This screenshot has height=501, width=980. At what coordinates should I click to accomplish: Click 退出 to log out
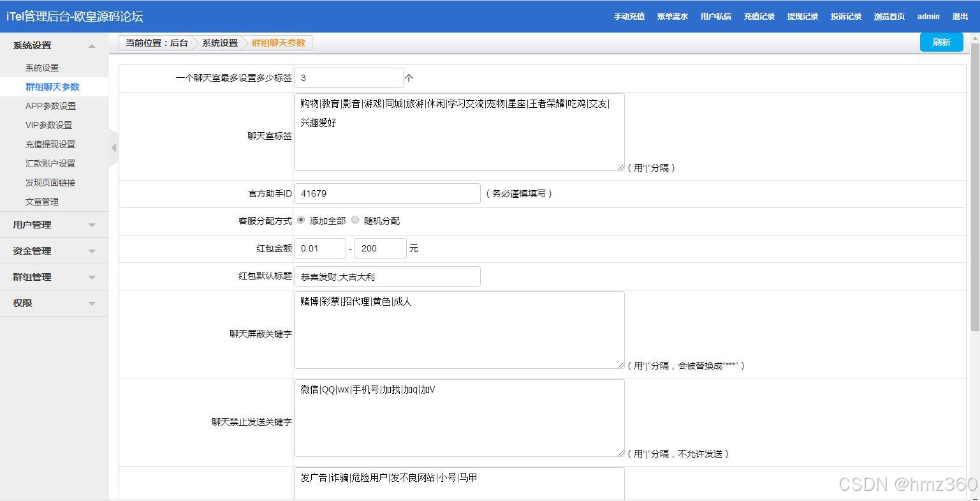tap(960, 16)
